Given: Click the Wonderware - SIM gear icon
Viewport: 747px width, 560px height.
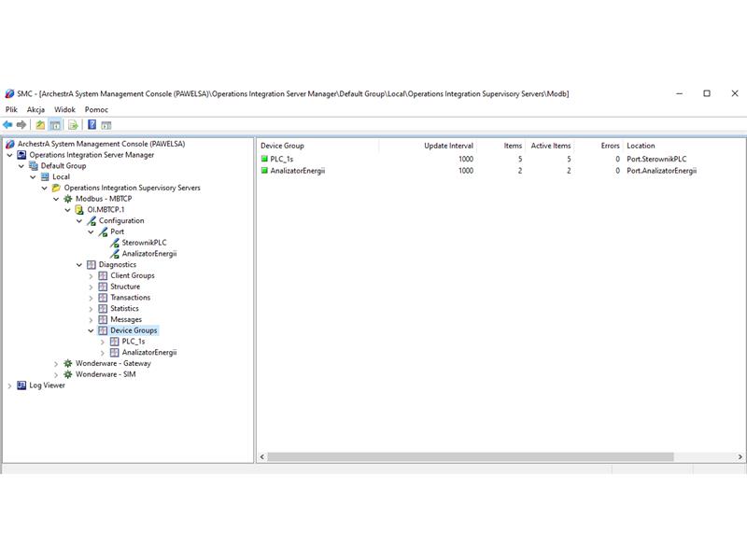Looking at the screenshot, I should click(68, 374).
